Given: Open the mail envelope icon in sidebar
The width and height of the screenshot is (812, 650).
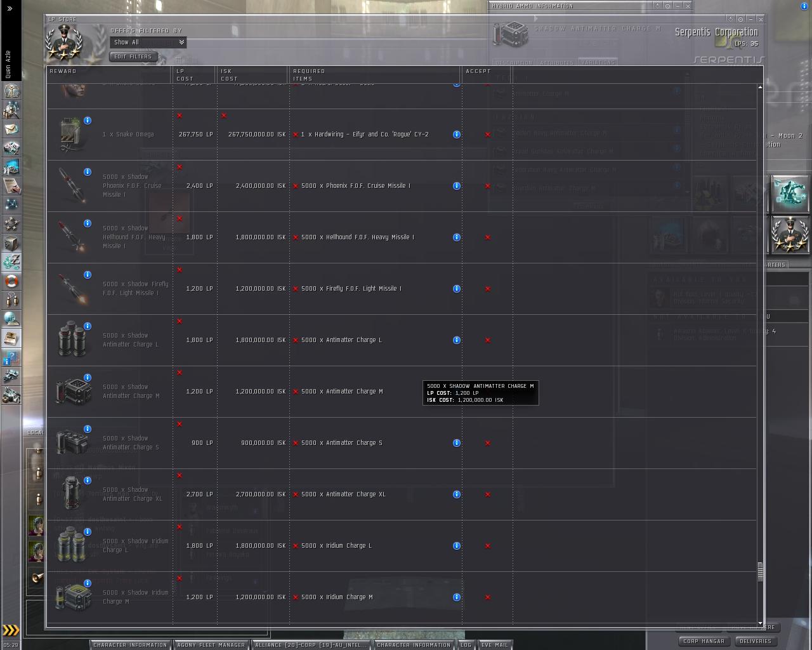Looking at the screenshot, I should (11, 129).
